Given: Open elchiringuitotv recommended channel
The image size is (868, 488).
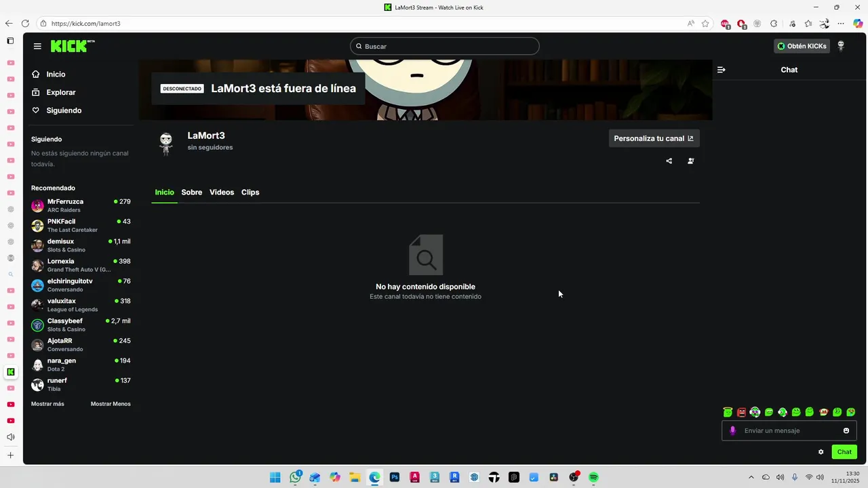Looking at the screenshot, I should pos(81,285).
